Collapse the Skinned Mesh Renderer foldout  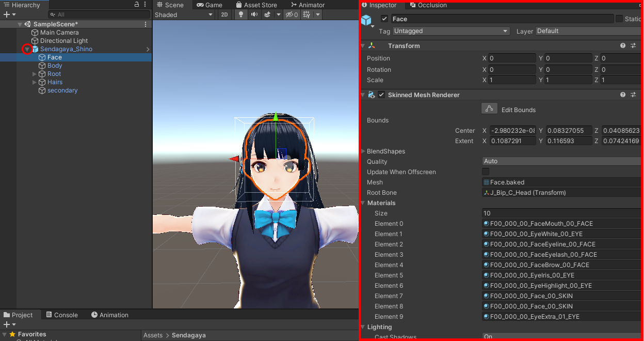[363, 95]
